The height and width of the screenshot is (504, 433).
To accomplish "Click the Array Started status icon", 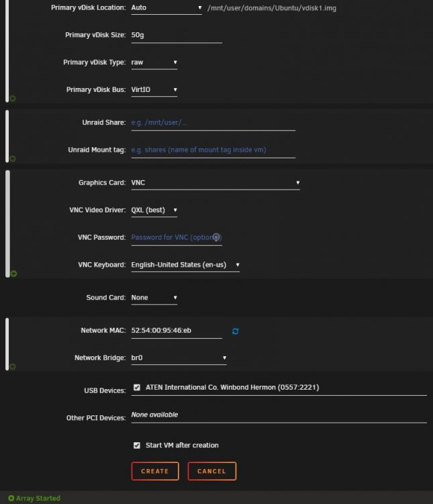I will pos(11,498).
